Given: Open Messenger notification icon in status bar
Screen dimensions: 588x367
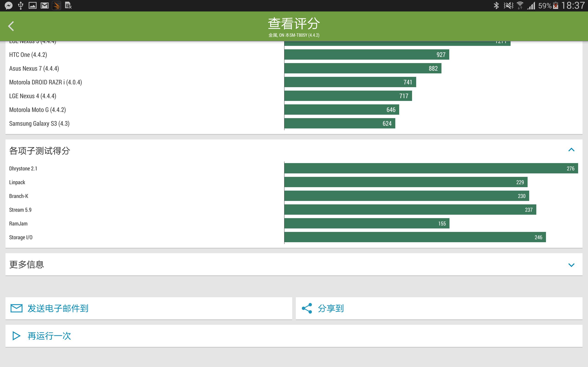Looking at the screenshot, I should [x=9, y=6].
